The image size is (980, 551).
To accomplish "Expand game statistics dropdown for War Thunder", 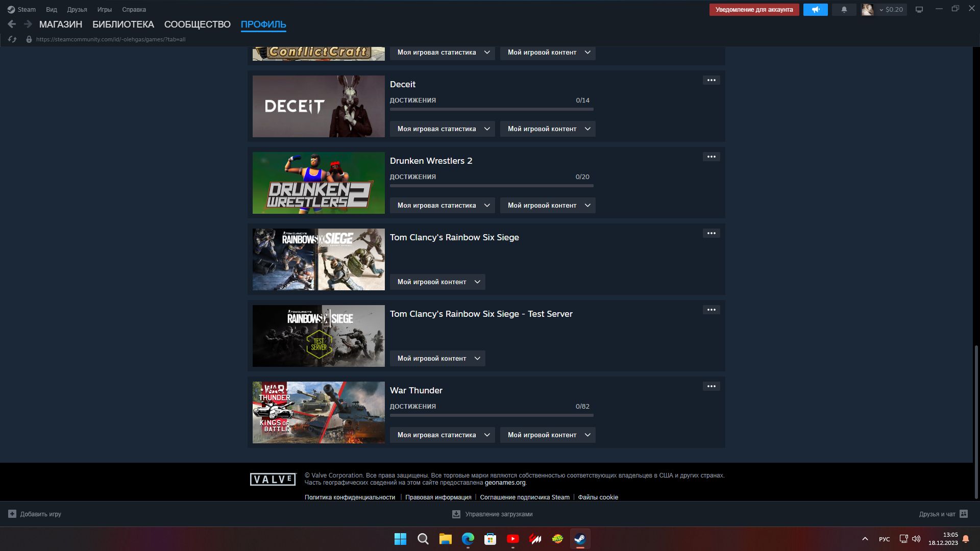I will coord(442,435).
